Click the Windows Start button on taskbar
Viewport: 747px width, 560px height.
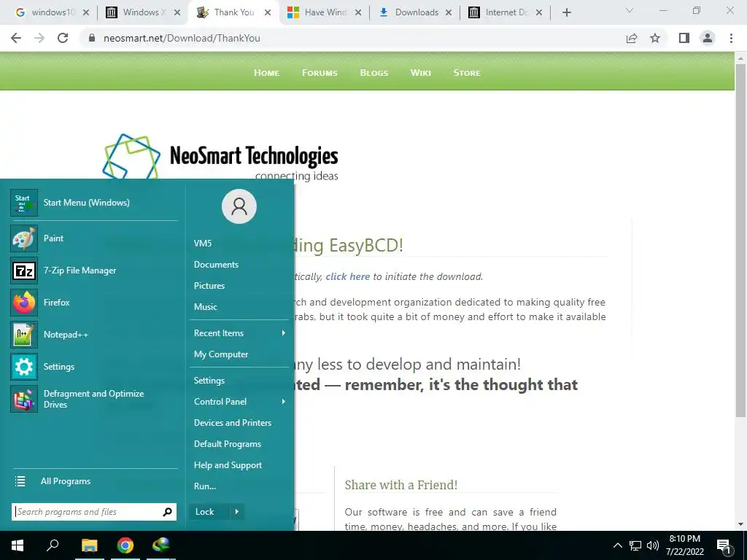(18, 545)
